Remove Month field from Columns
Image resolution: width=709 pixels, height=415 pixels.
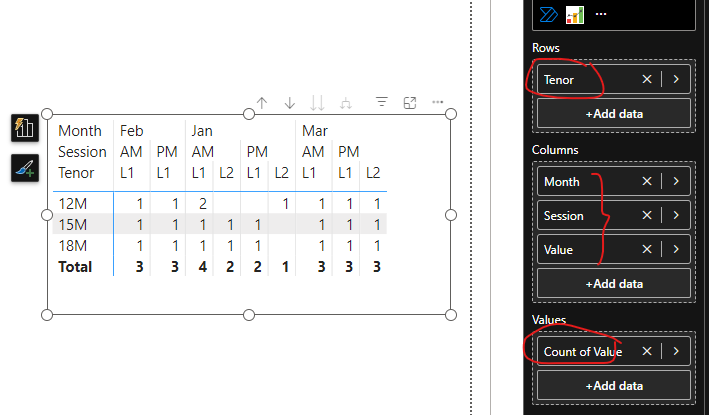point(647,181)
